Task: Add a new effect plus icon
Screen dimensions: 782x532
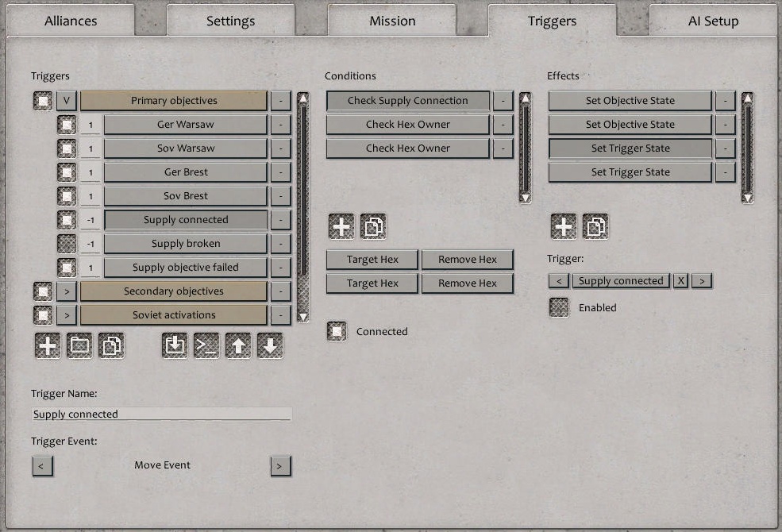Action: tap(564, 227)
